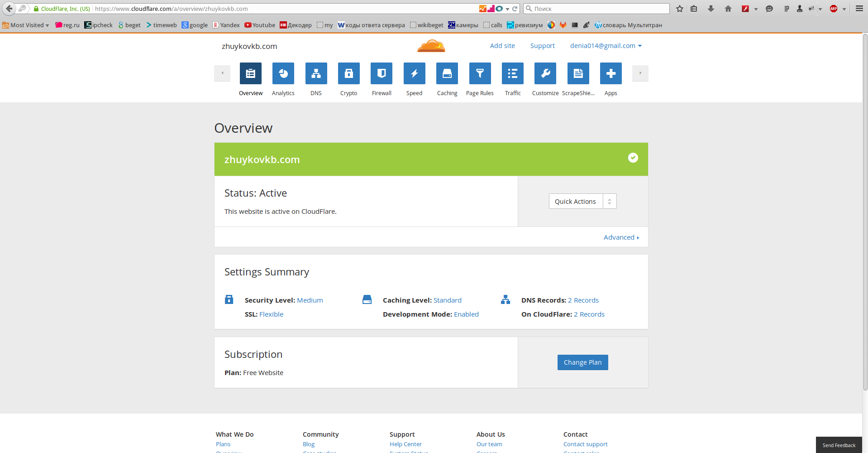Open the Caching drive icon

pyautogui.click(x=447, y=73)
